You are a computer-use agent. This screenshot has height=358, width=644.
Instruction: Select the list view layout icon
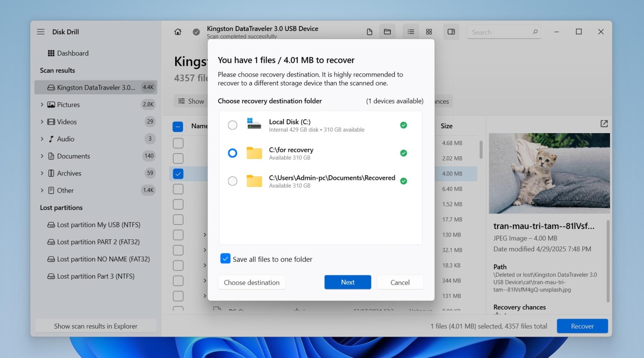point(411,32)
